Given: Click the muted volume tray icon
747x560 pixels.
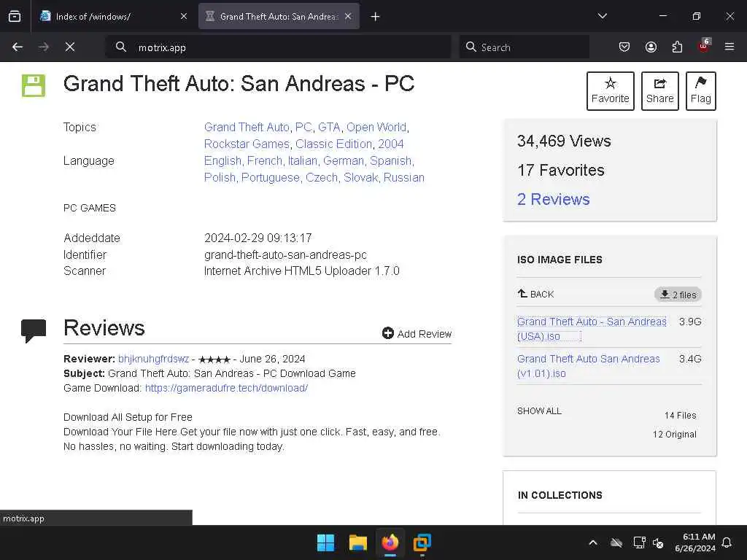Looking at the screenshot, I should click(x=659, y=542).
